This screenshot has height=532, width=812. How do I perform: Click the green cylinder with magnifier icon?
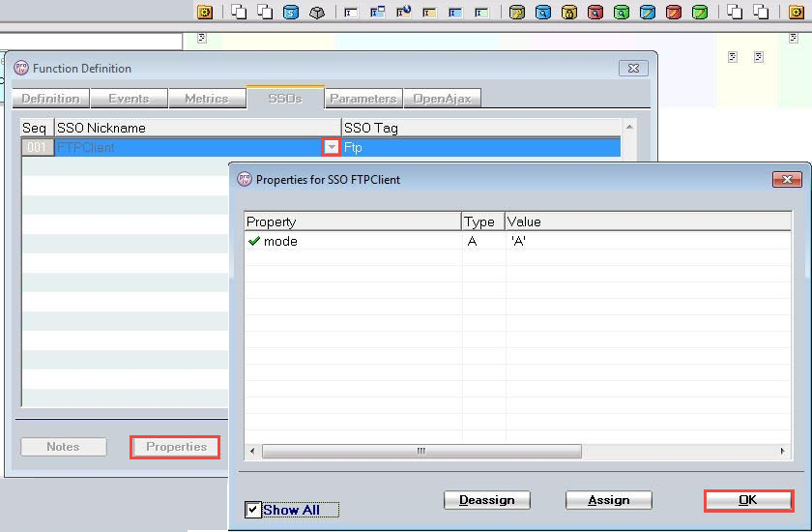(x=622, y=12)
